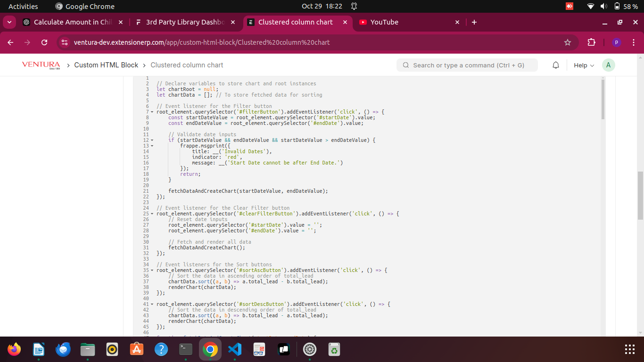Click the code editor vertical scrollbar

[603, 99]
